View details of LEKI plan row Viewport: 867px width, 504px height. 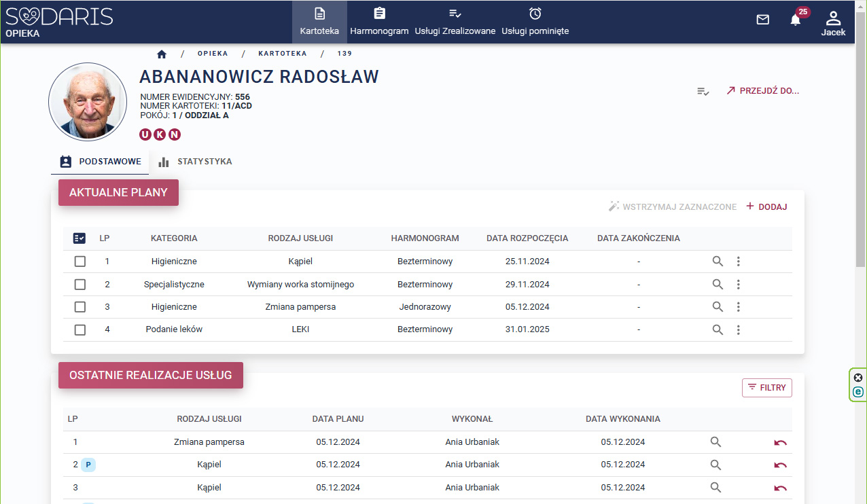coord(718,329)
